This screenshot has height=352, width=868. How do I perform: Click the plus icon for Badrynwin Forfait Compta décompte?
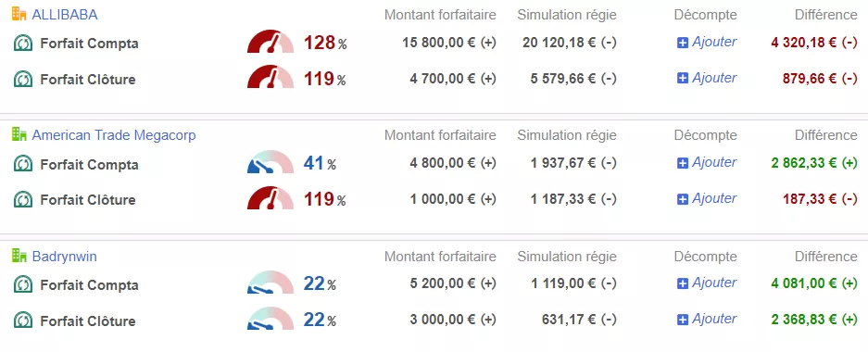(683, 284)
